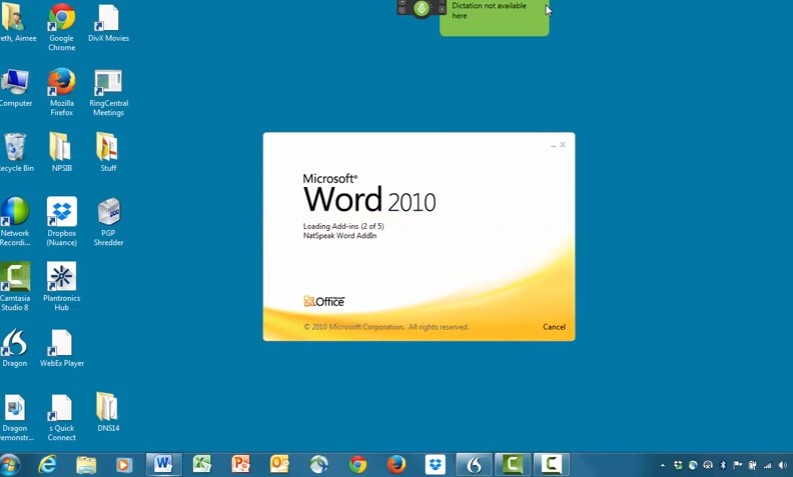Image resolution: width=793 pixels, height=477 pixels.
Task: Launch Excel from the taskbar
Action: coord(202,464)
